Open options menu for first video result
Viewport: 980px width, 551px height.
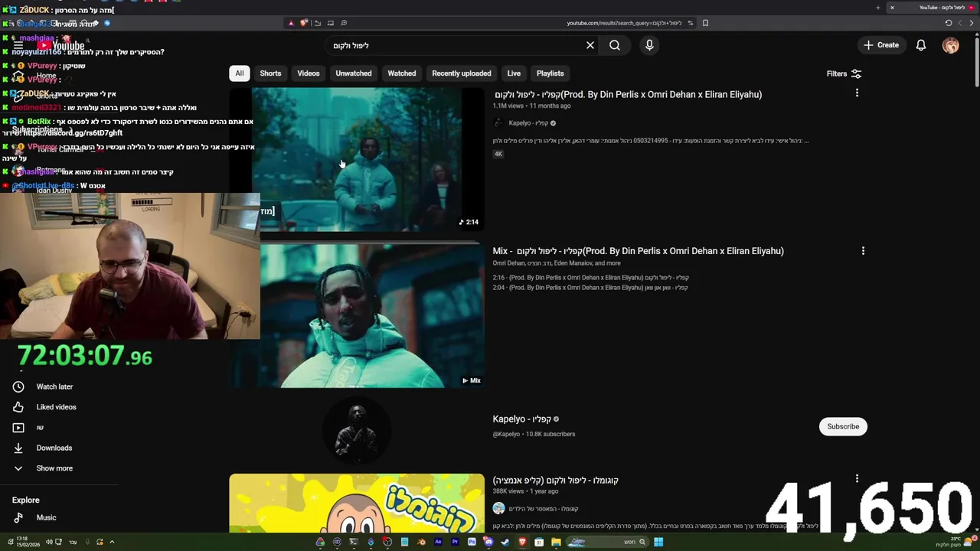click(857, 93)
